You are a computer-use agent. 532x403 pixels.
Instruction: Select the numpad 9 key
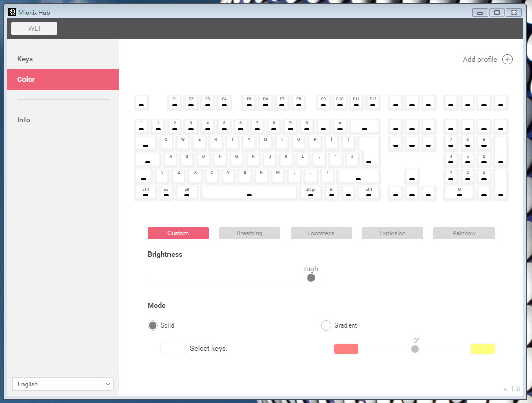click(x=484, y=143)
